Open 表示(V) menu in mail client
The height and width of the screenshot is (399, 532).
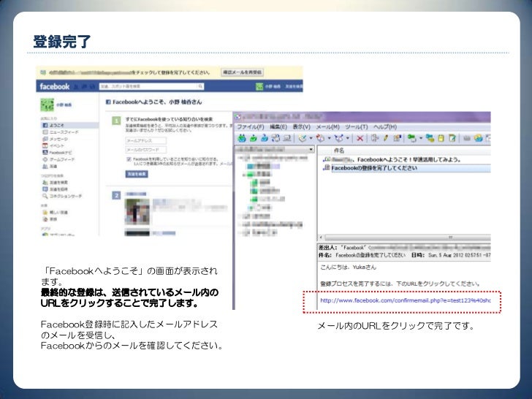point(302,127)
